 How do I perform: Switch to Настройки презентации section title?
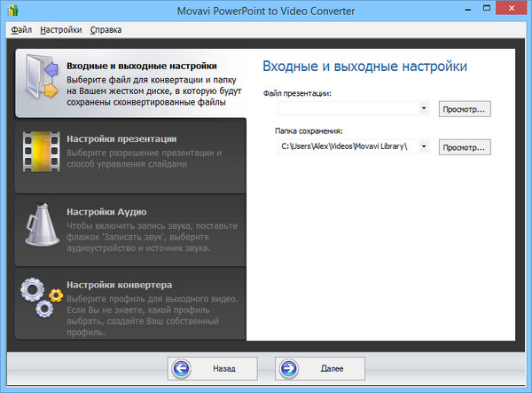point(121,138)
